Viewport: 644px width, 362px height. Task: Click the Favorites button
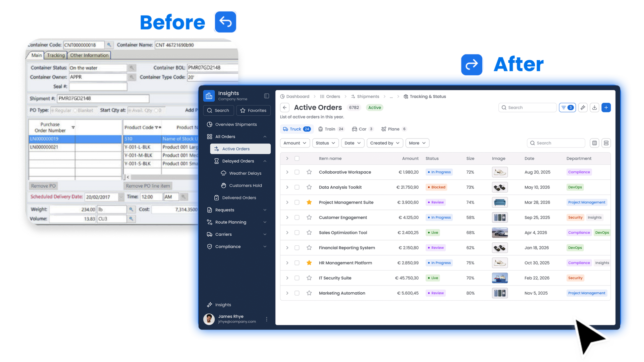click(253, 110)
